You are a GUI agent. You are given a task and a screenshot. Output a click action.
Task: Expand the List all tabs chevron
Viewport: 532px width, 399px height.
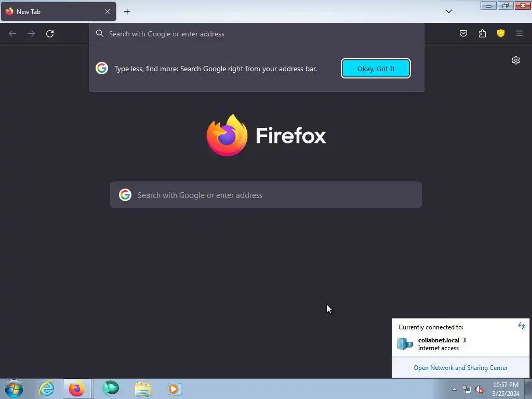coord(449,11)
